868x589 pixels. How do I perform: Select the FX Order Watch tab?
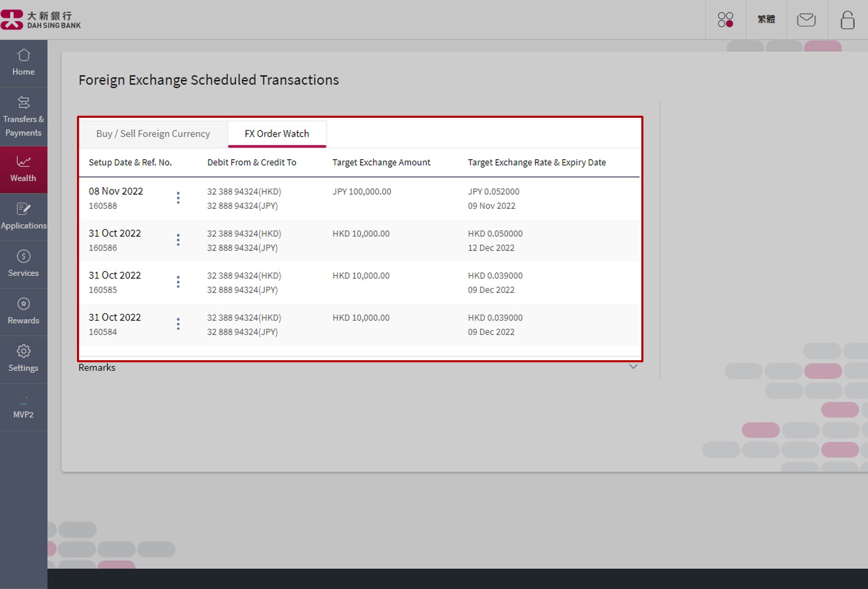click(277, 134)
